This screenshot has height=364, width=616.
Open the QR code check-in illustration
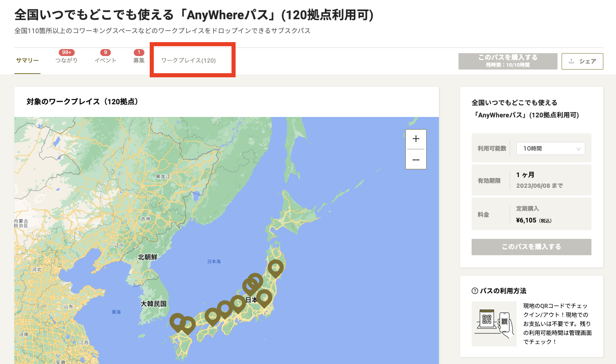(494, 324)
